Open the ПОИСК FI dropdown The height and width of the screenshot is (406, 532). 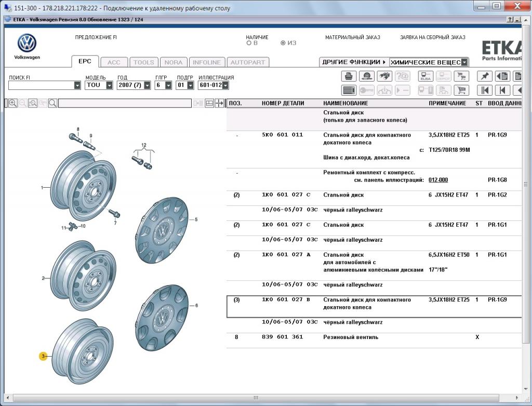[x=77, y=85]
